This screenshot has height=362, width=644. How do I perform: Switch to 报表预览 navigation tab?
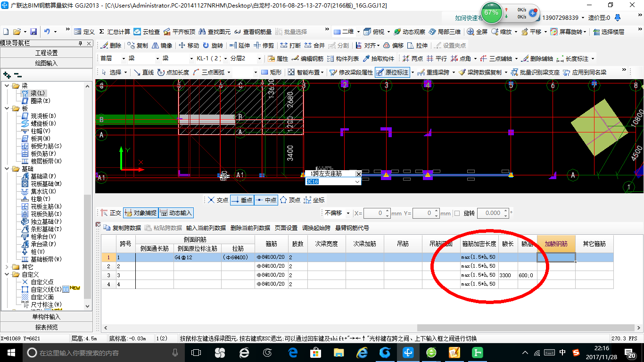pyautogui.click(x=46, y=327)
